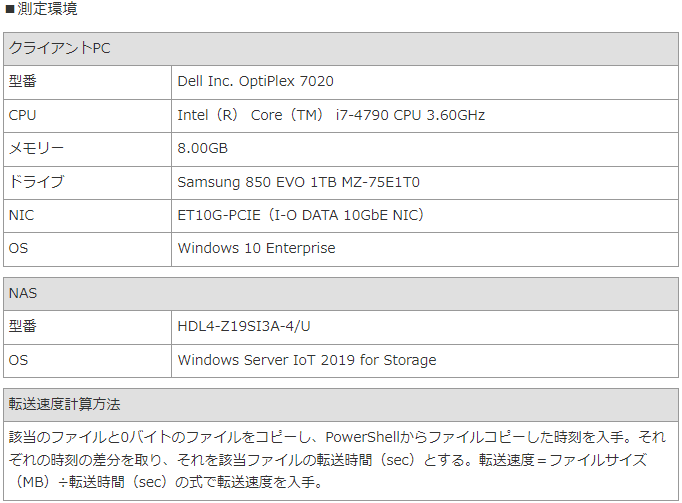
Task: Click the 測定環境 heading text
Action: pyautogui.click(x=47, y=8)
